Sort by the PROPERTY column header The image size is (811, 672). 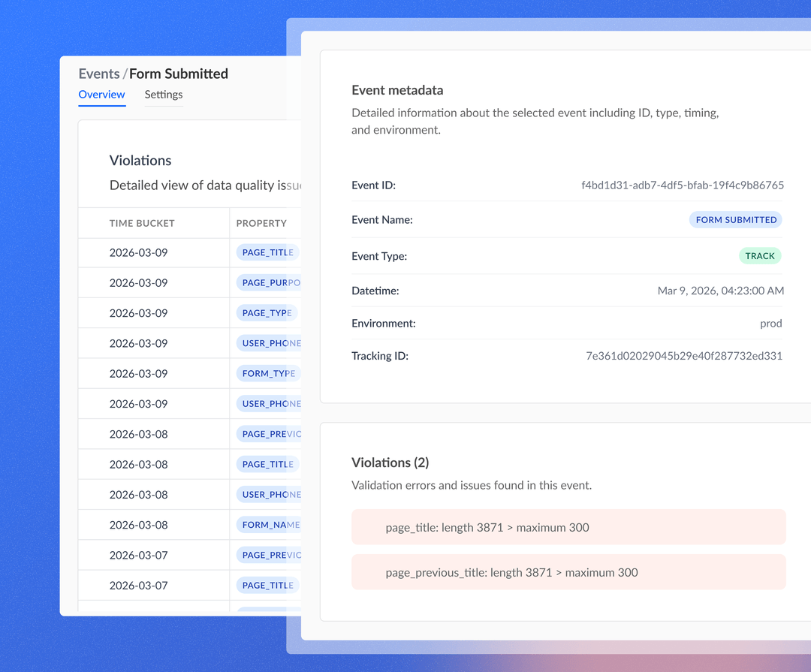(x=261, y=223)
